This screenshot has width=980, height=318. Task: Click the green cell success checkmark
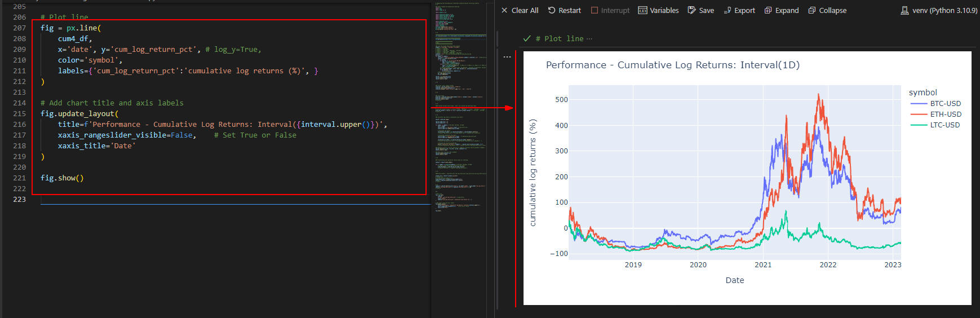527,38
